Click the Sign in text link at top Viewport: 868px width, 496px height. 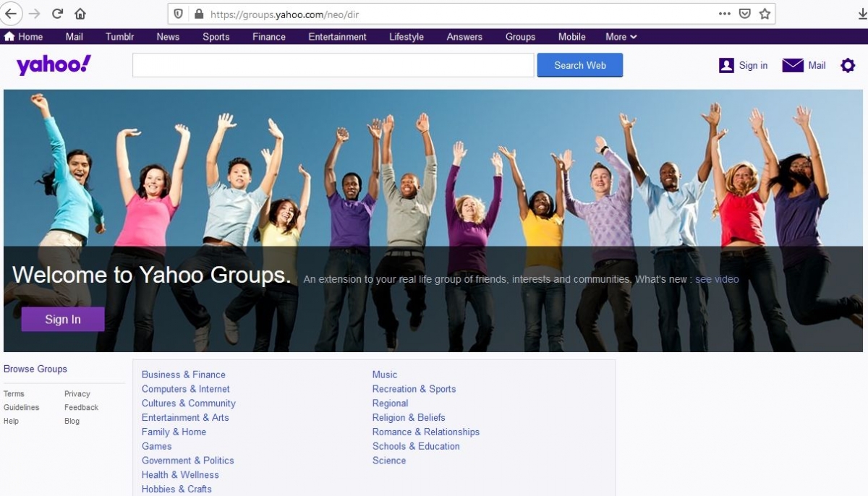coord(753,66)
